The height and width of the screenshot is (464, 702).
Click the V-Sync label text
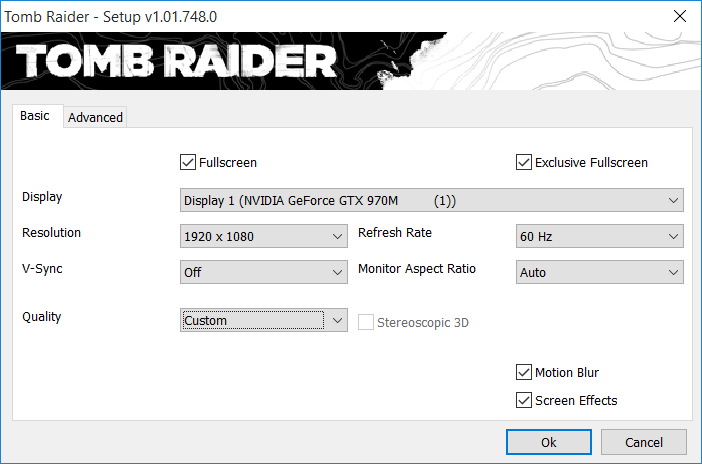point(42,269)
